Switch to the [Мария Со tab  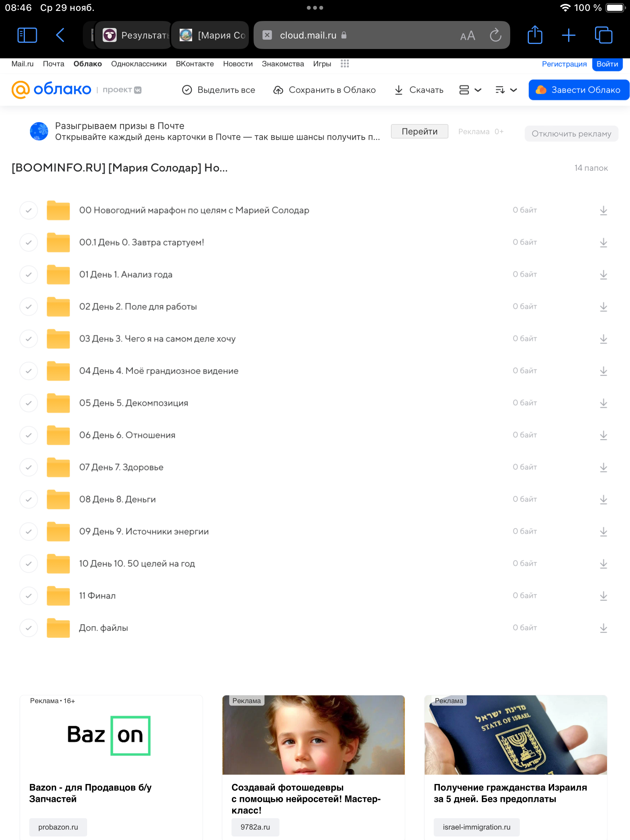[210, 35]
